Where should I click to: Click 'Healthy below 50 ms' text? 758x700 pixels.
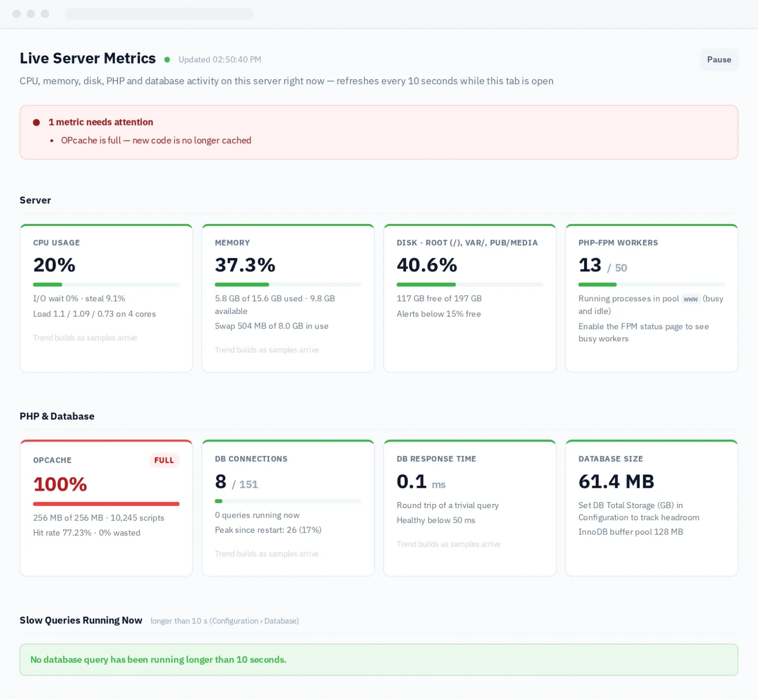(436, 520)
